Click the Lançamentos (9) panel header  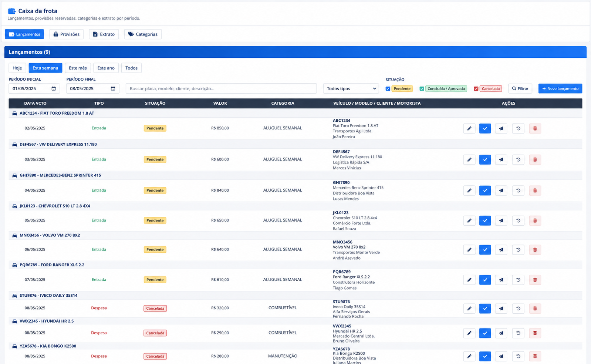tap(295, 52)
